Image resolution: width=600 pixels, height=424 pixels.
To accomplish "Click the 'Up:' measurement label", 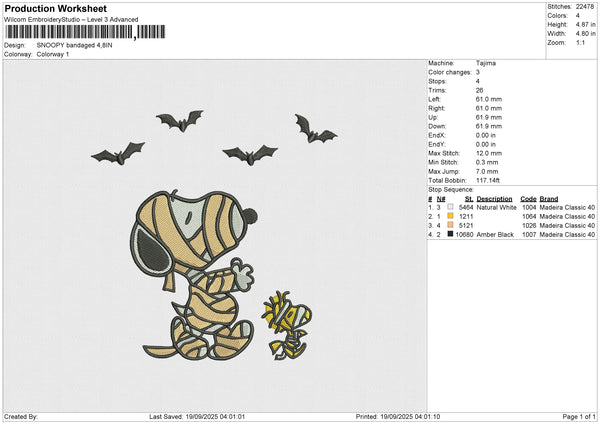I will coord(433,117).
